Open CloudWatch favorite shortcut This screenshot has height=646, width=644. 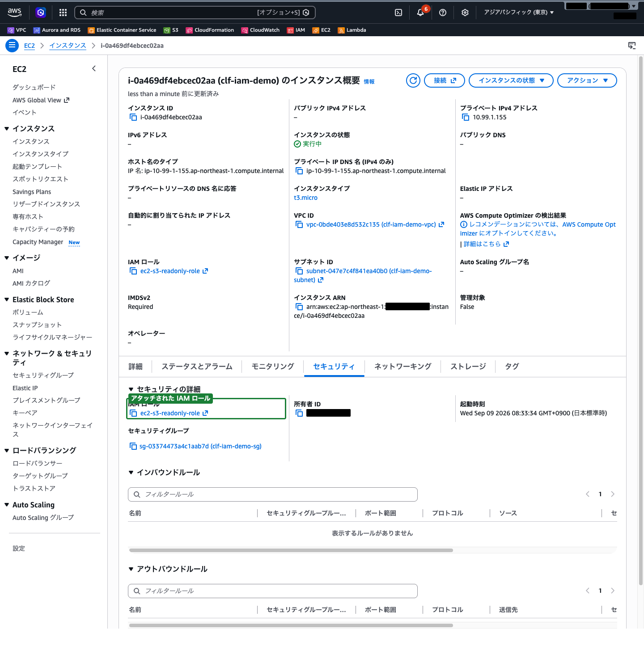click(260, 30)
